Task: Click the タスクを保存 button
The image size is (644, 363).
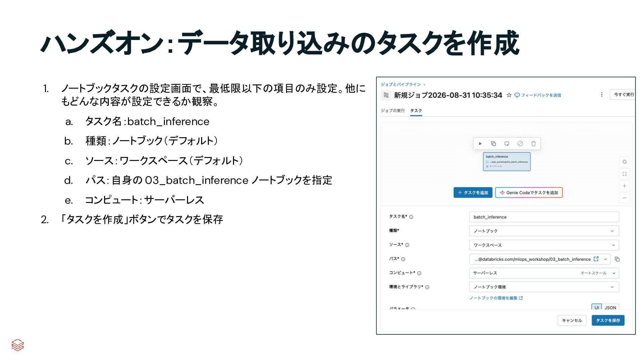Action: point(608,320)
